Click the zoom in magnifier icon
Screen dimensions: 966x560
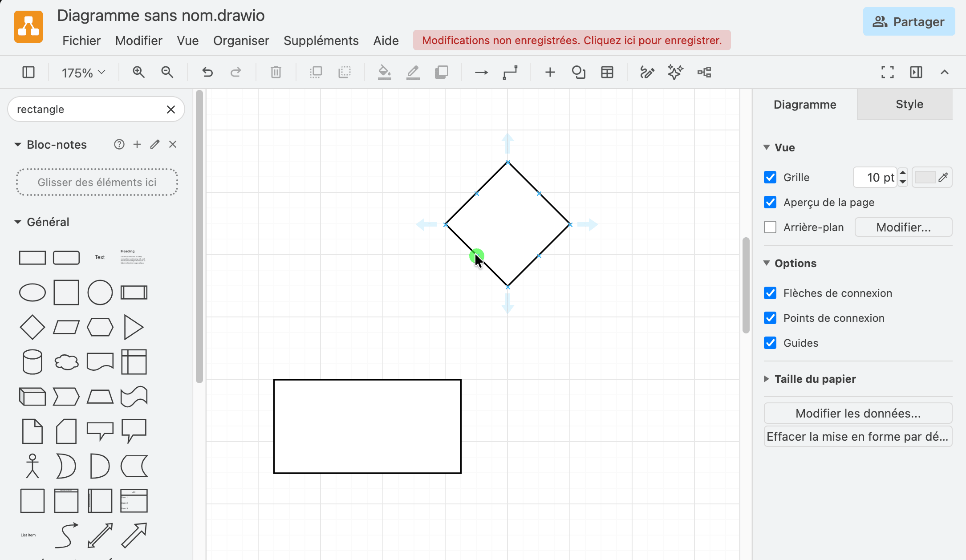[138, 72]
